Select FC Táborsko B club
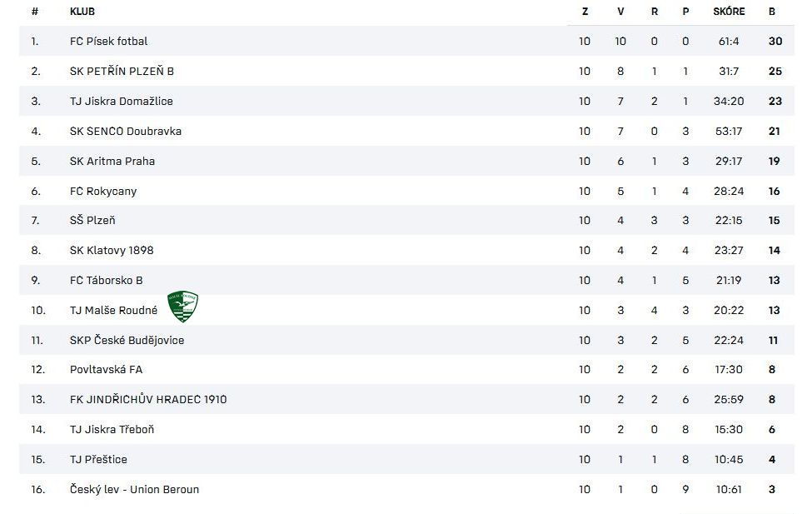Image resolution: width=812 pixels, height=514 pixels. tap(106, 280)
